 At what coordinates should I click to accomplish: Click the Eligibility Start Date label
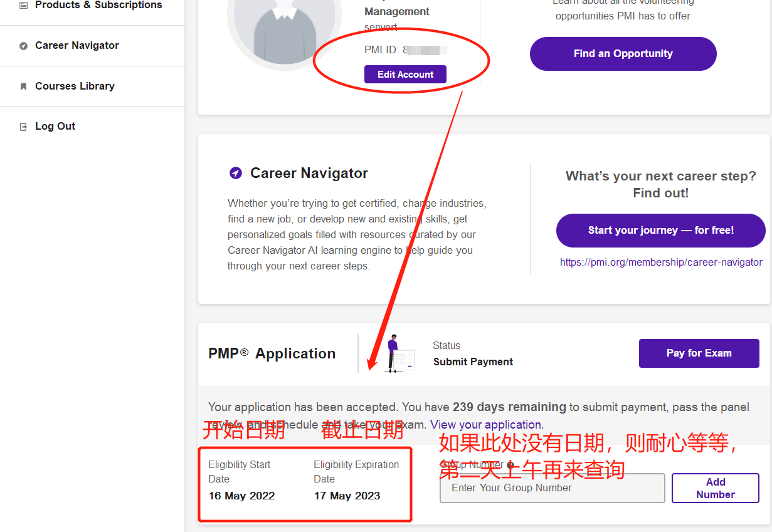pyautogui.click(x=239, y=472)
